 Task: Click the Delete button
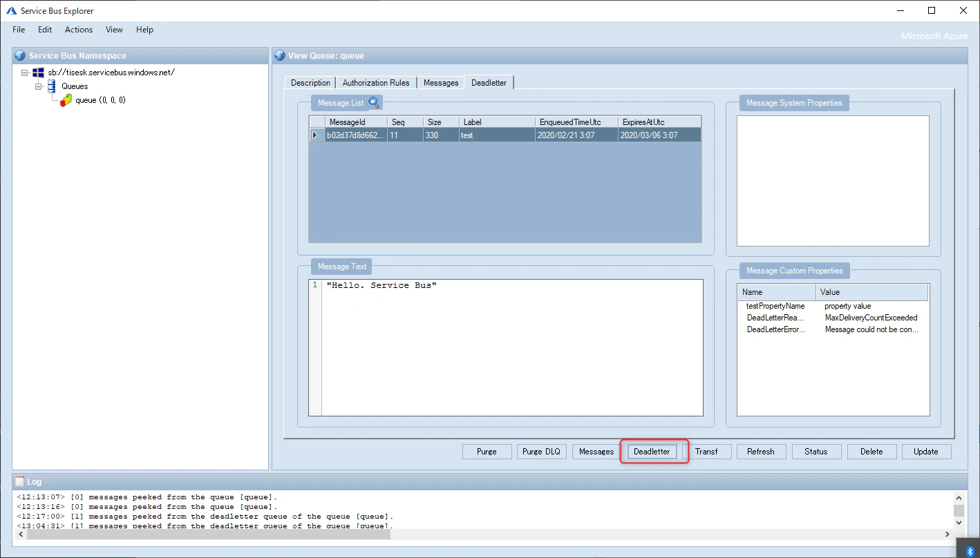[871, 452]
